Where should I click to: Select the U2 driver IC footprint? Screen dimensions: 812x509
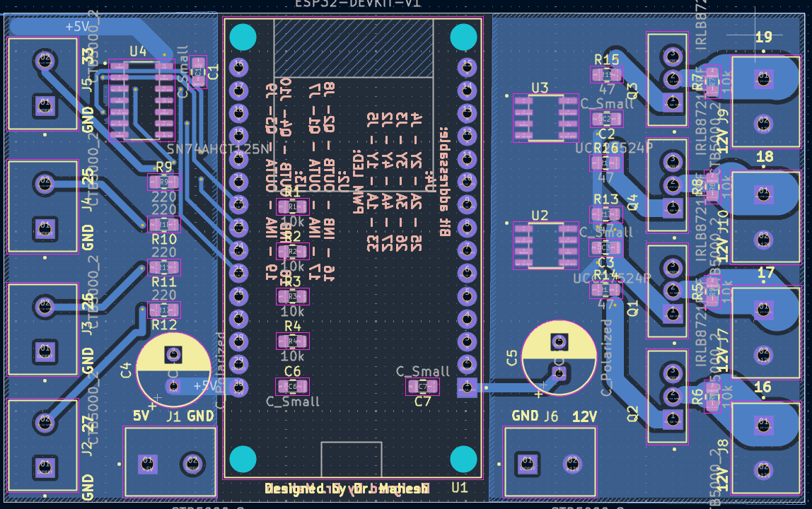coord(546,245)
